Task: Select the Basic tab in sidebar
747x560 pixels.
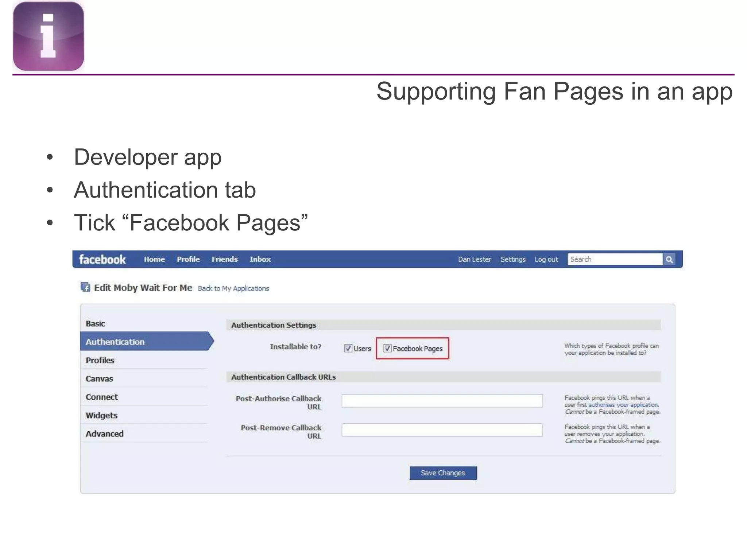Action: click(x=144, y=323)
